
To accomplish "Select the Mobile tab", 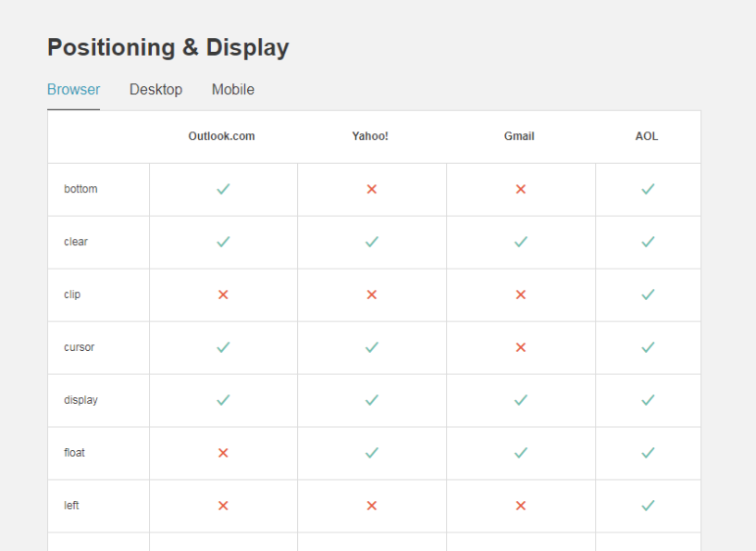I will coord(233,90).
